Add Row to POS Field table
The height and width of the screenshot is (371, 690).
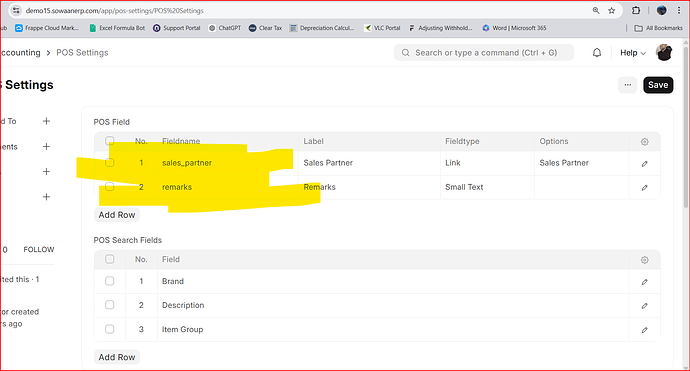point(117,215)
